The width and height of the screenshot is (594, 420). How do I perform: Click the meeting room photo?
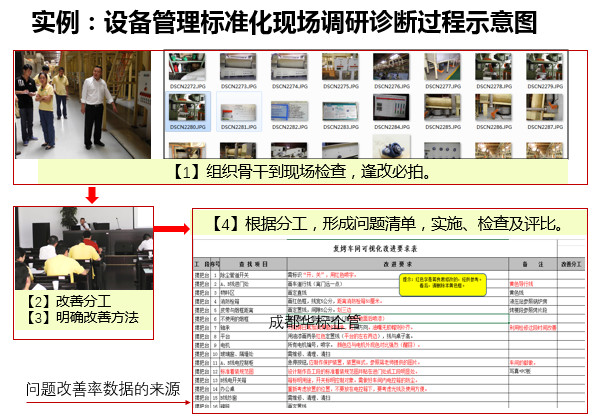84,248
